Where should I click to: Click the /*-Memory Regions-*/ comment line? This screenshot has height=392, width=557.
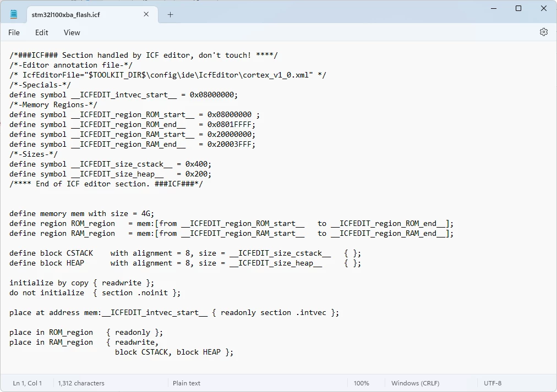[x=53, y=104]
